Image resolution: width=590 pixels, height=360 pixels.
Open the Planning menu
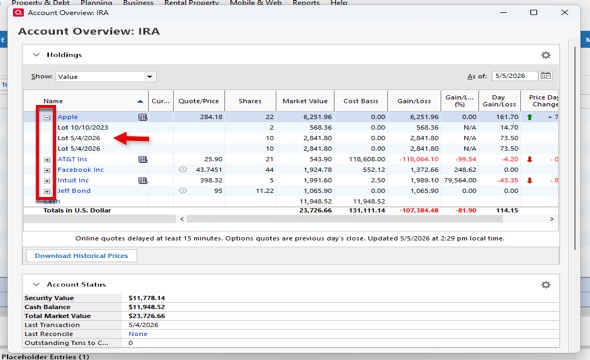click(x=96, y=3)
